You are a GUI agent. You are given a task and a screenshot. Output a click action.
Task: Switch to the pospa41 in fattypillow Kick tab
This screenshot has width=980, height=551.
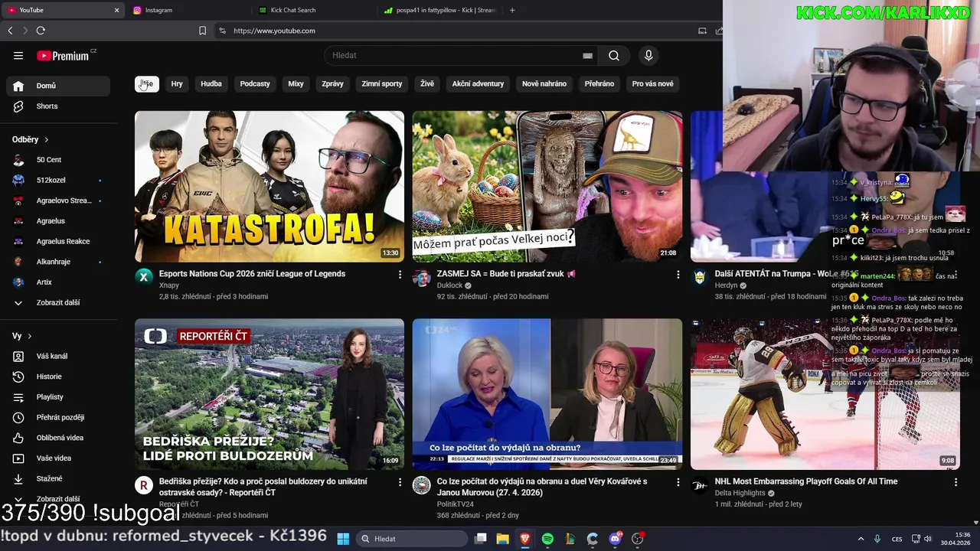(440, 10)
